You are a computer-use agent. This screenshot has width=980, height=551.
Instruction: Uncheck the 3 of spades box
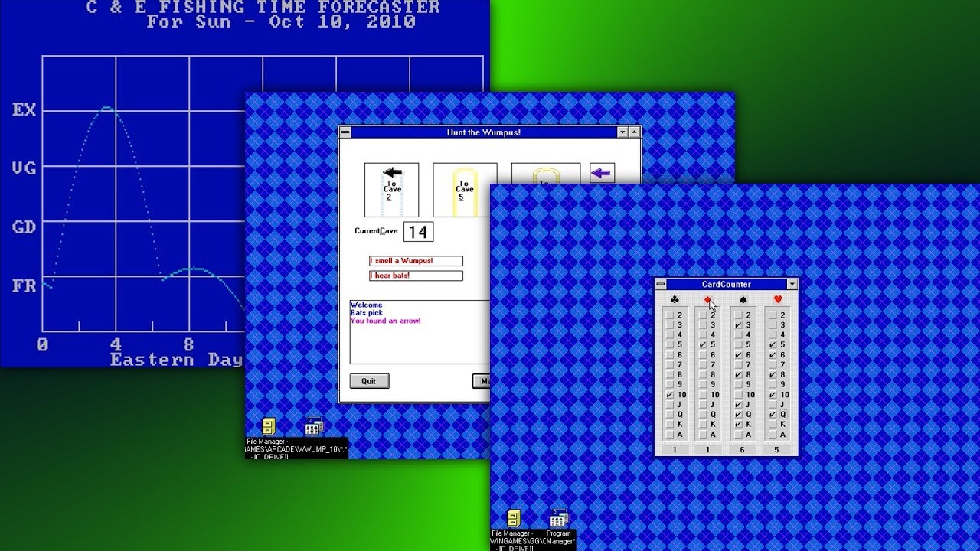pos(738,325)
